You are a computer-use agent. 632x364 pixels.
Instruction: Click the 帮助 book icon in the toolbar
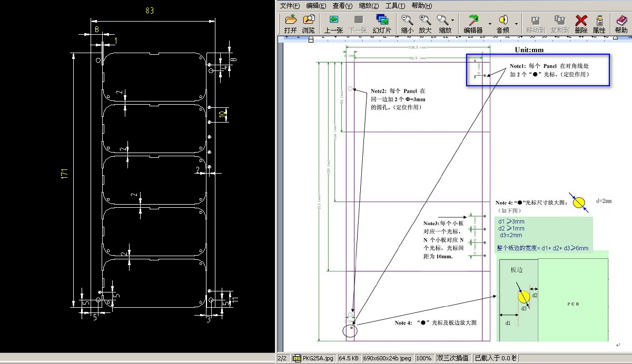621,24
